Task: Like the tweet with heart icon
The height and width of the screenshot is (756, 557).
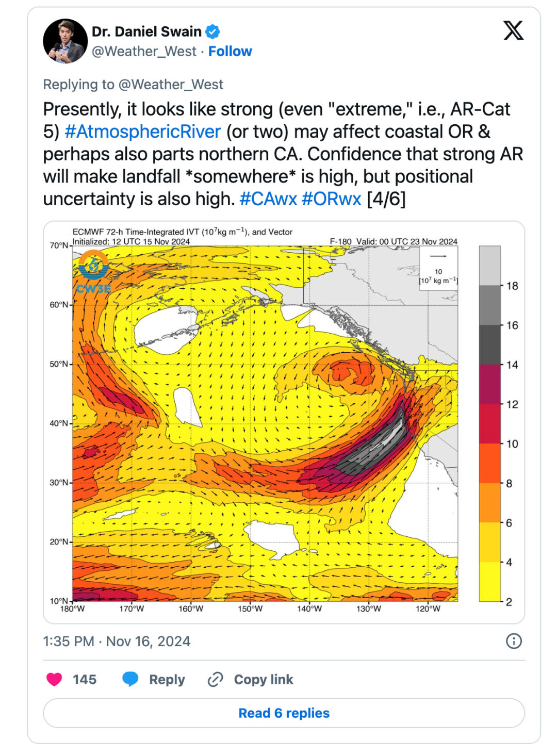Action: tap(54, 679)
